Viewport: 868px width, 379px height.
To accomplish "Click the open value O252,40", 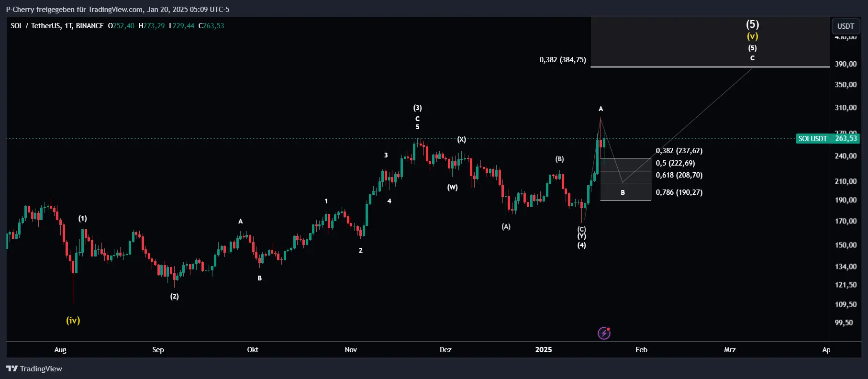I will pyautogui.click(x=121, y=26).
